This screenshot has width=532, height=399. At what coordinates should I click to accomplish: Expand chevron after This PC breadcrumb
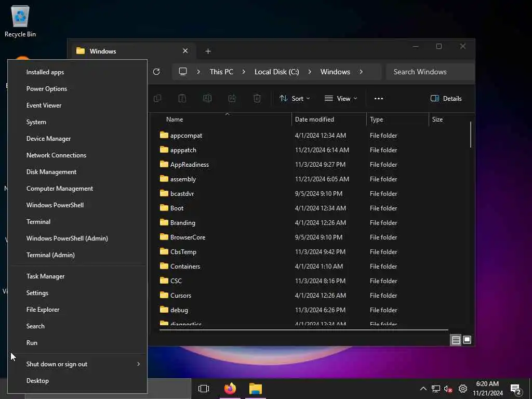tap(244, 72)
